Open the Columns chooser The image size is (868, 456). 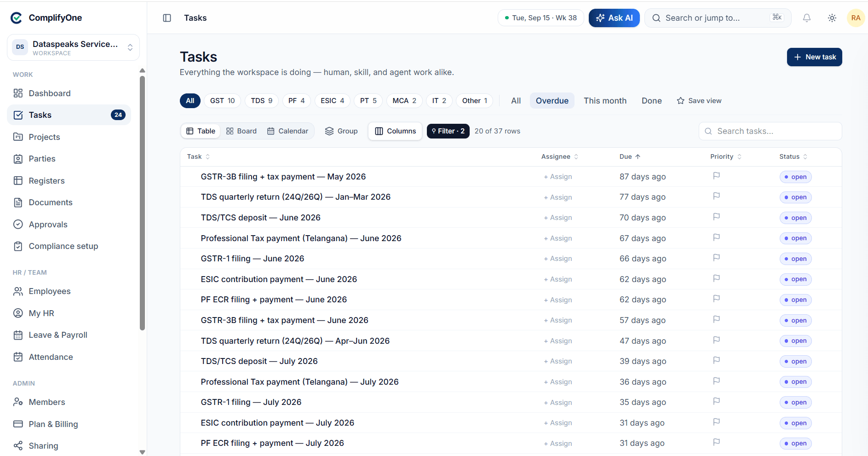(395, 131)
